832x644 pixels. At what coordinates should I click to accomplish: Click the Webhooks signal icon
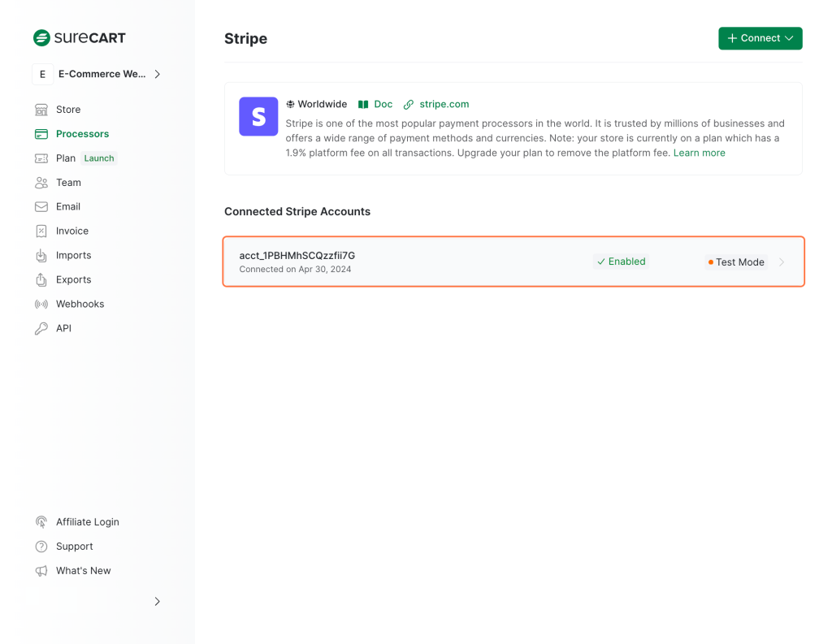pyautogui.click(x=41, y=304)
